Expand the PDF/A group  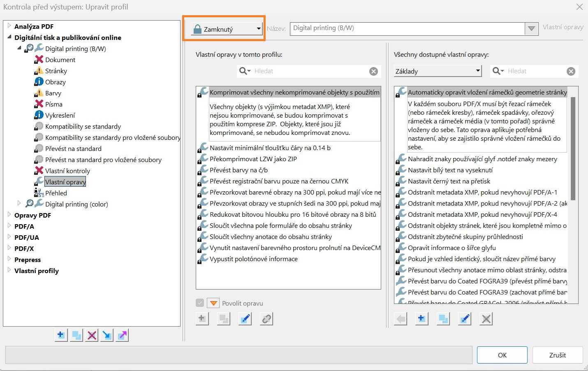(x=9, y=225)
